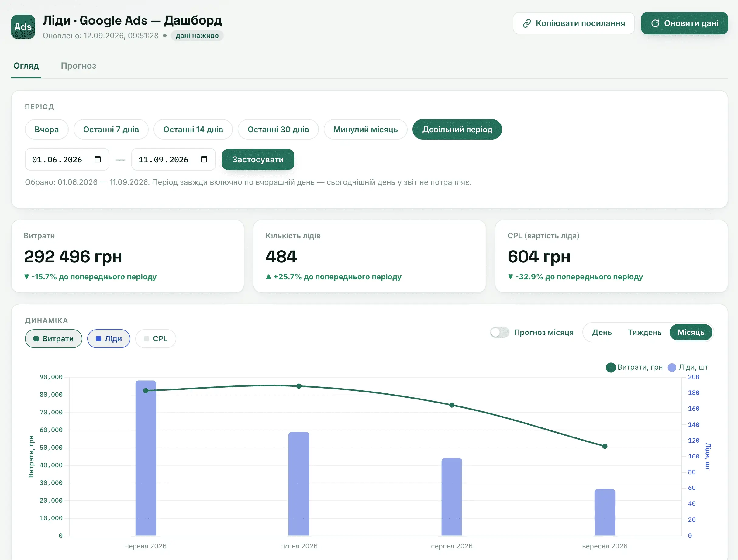Choose Останні 30 днів preset

pos(278,130)
